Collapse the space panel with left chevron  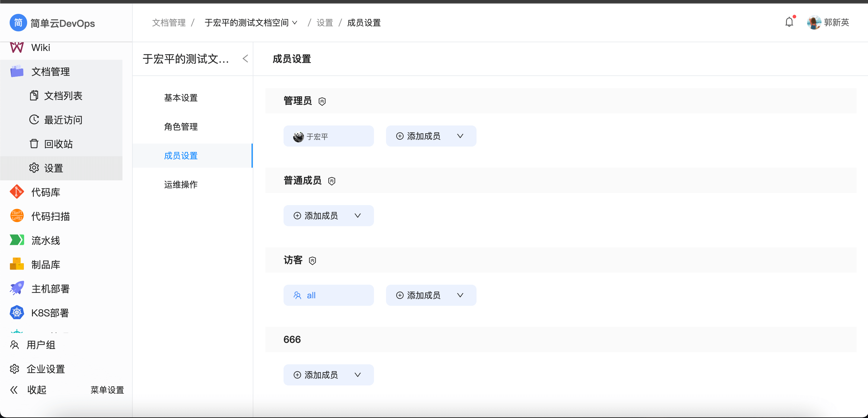pyautogui.click(x=245, y=58)
